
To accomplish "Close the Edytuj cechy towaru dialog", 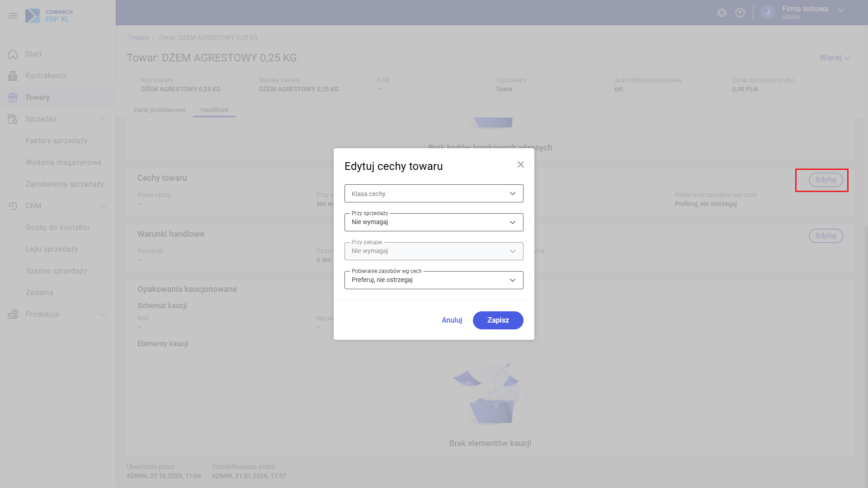I will (521, 164).
